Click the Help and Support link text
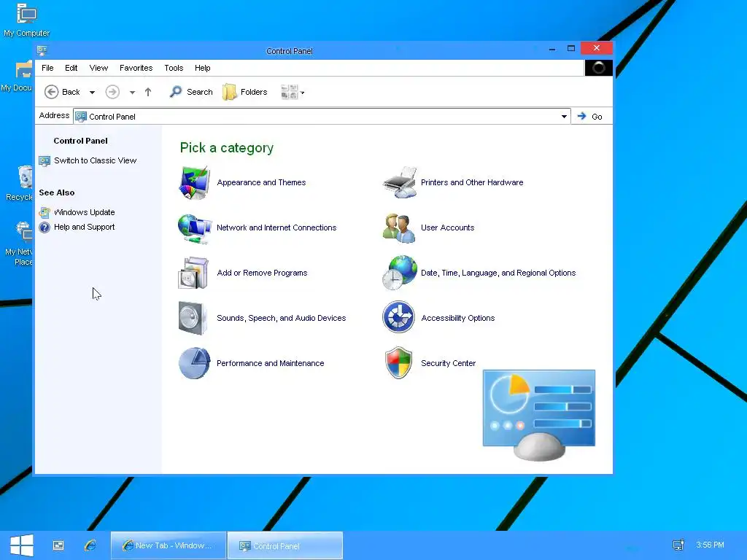Viewport: 747px width, 560px height. [85, 227]
